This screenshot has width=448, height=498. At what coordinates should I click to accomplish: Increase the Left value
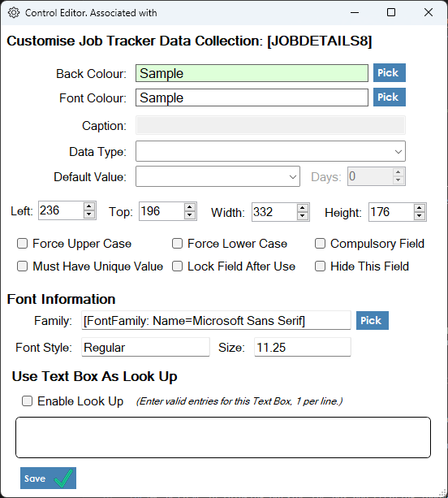[x=89, y=206]
